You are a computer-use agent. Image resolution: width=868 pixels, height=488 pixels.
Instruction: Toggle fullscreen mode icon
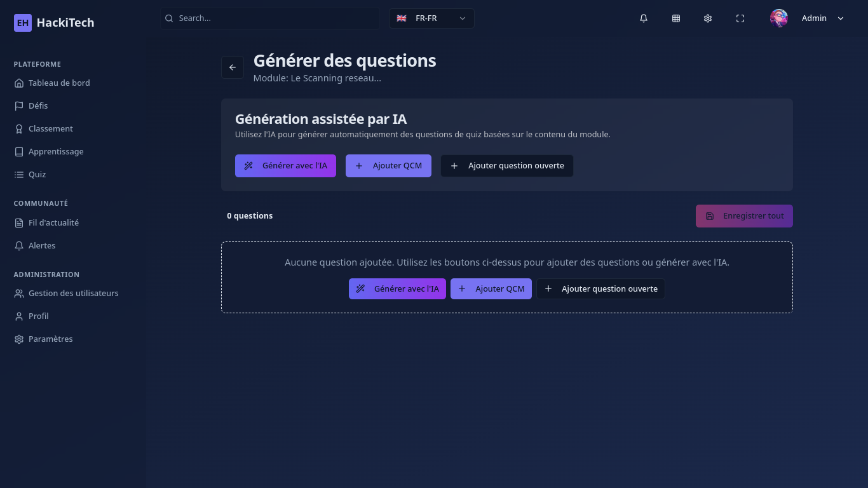tap(740, 18)
